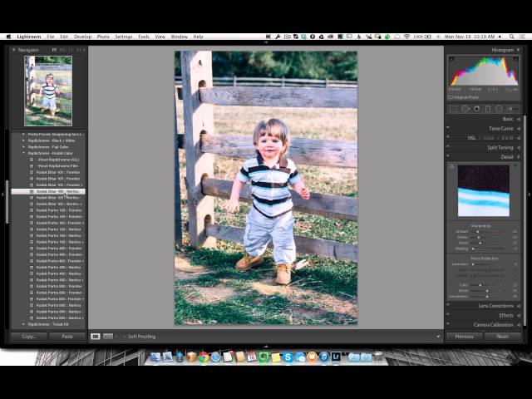The height and width of the screenshot is (399, 532).
Task: Toggle the Tone Curve panel on/off switch
Action: [448, 127]
